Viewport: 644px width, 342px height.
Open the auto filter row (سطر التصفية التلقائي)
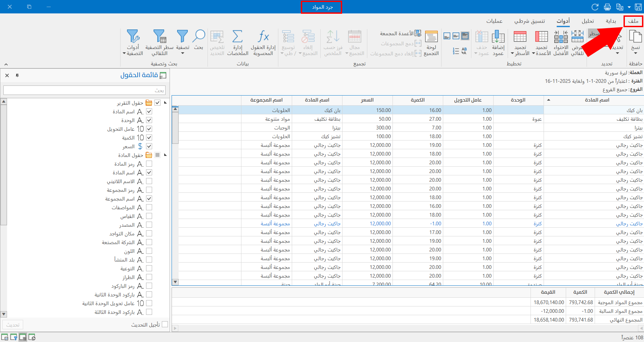(159, 36)
